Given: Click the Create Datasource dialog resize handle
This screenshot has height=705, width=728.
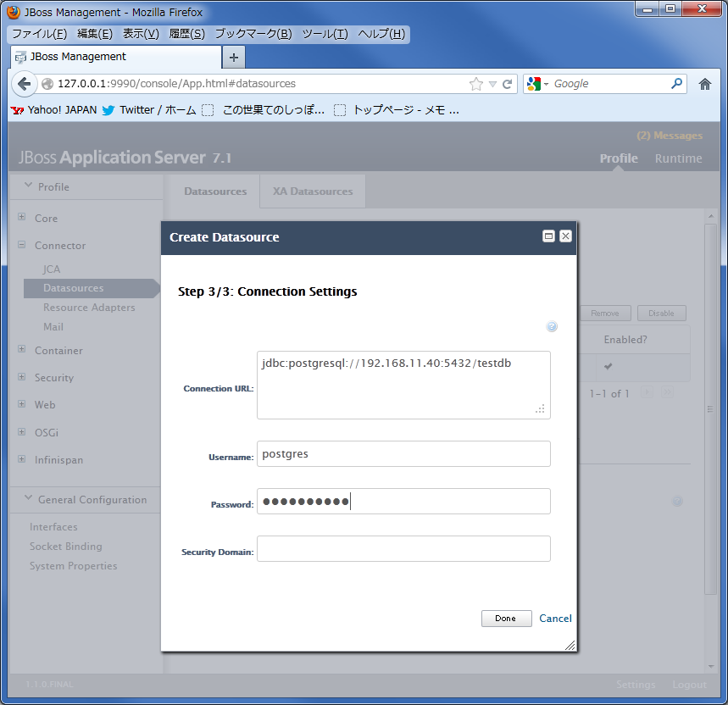Looking at the screenshot, I should coord(570,645).
